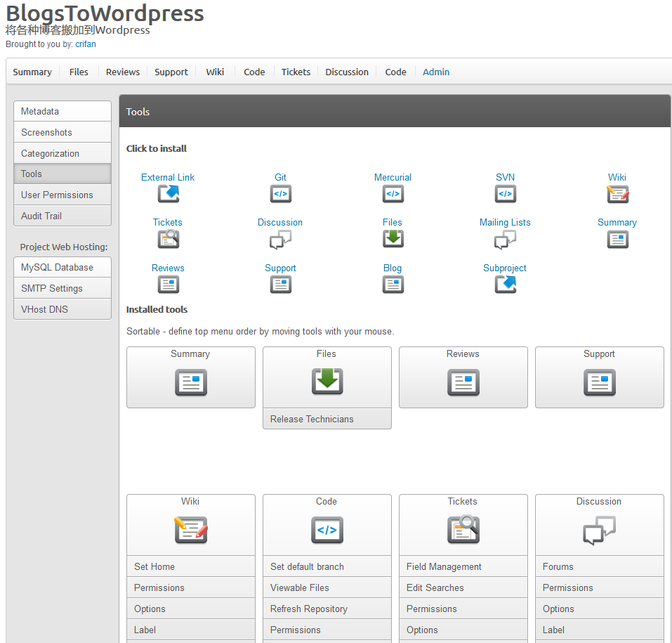
Task: Install the Mercurial code tool icon
Action: (x=393, y=194)
